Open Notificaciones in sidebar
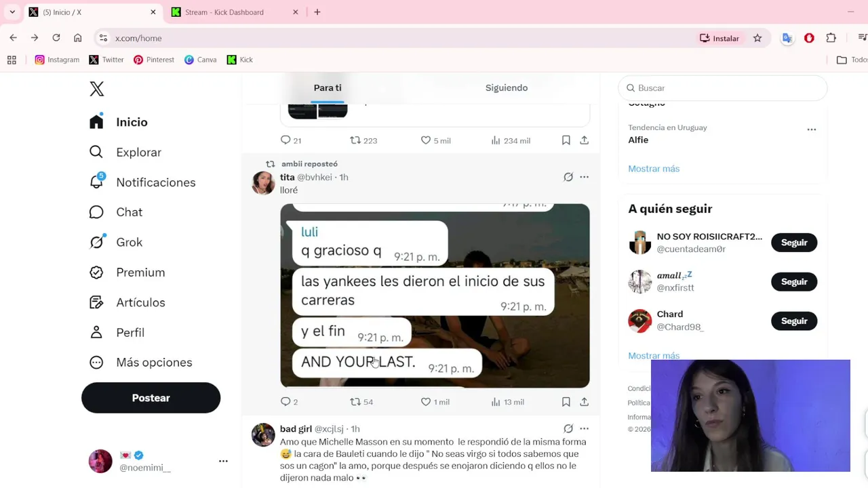This screenshot has width=868, height=488. (x=142, y=182)
